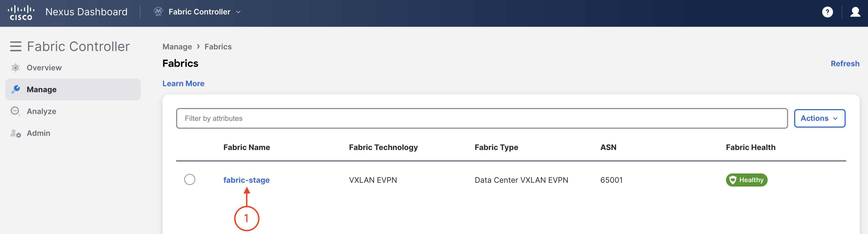Click the Learn More link
This screenshot has height=234, width=868.
183,84
